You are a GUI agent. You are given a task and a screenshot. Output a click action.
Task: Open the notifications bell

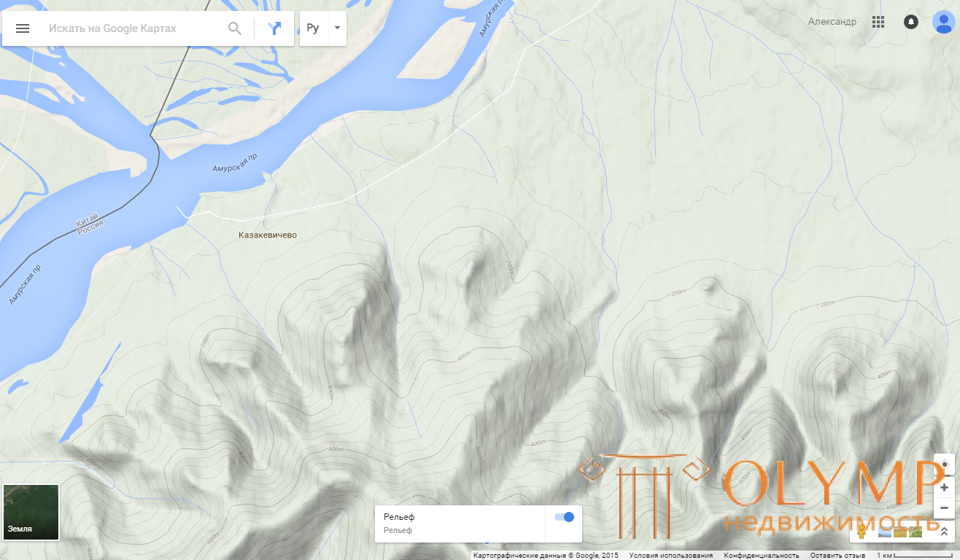coord(911,22)
